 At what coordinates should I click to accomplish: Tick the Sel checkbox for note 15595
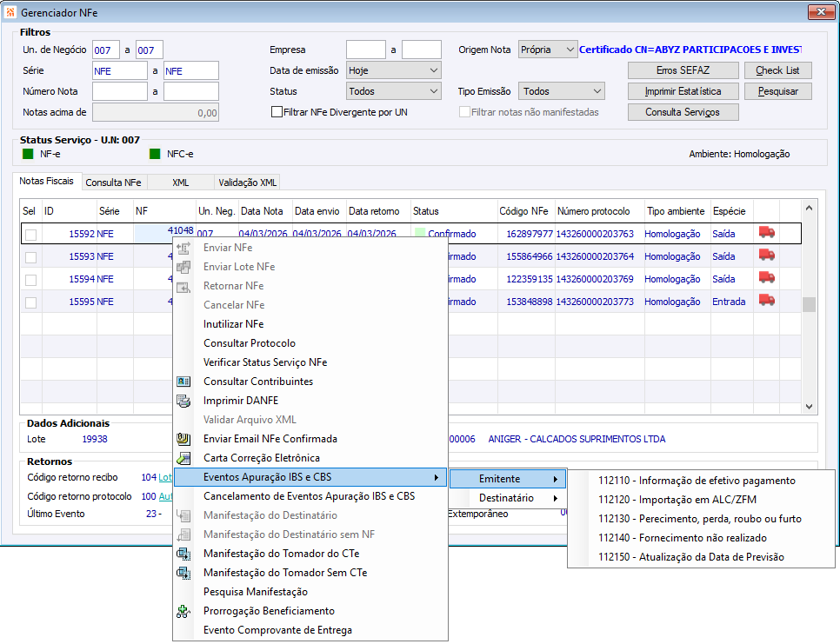click(31, 302)
